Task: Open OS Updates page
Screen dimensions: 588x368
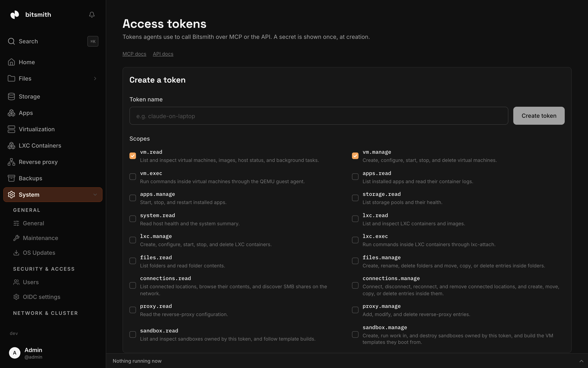Action: (55, 253)
